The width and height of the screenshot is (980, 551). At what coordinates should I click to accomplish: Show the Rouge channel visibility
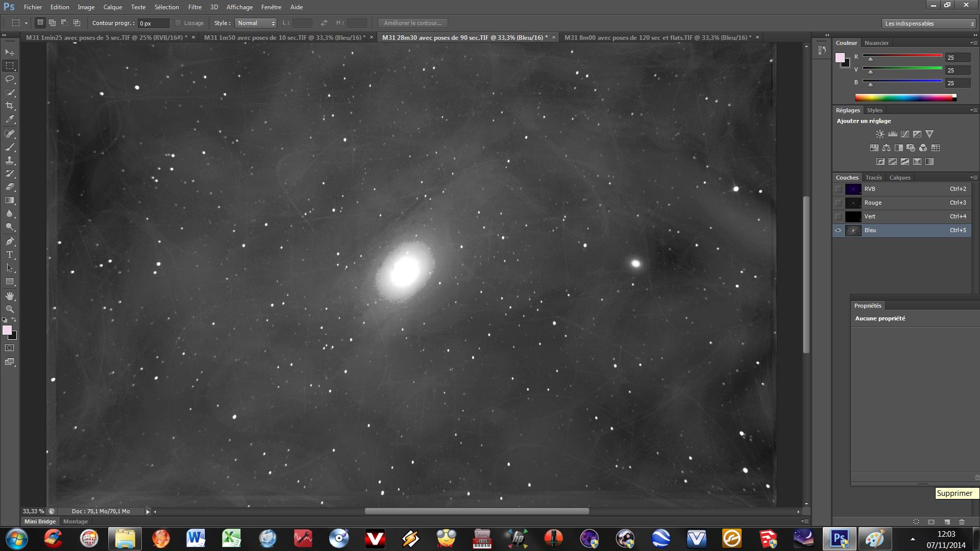[838, 203]
